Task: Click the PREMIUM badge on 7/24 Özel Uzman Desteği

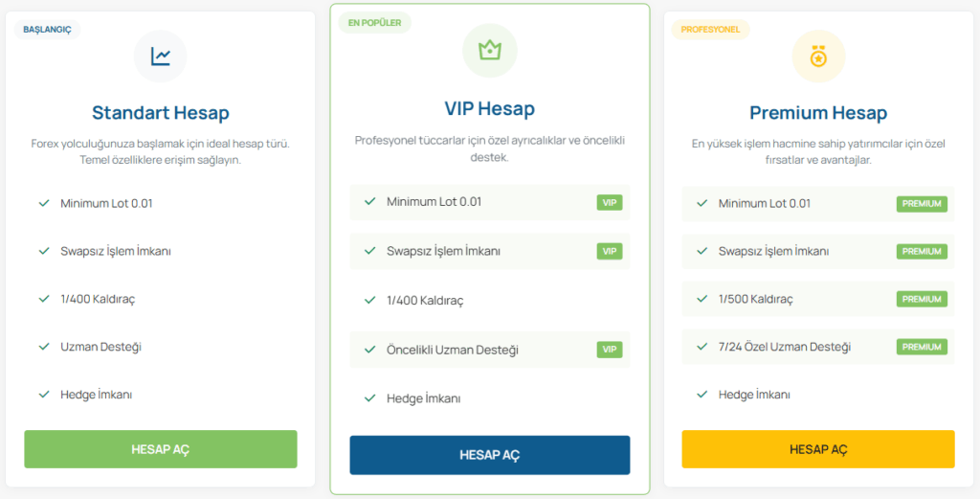Action: (922, 347)
